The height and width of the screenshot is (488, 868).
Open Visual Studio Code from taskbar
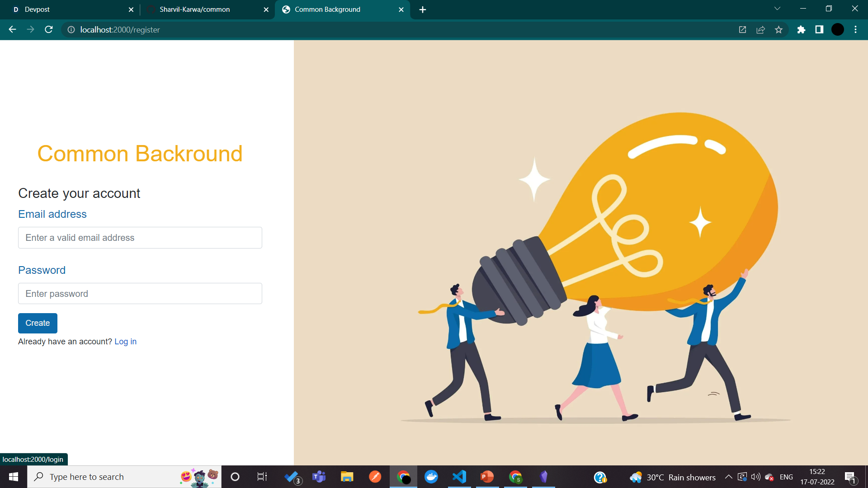tap(459, 477)
